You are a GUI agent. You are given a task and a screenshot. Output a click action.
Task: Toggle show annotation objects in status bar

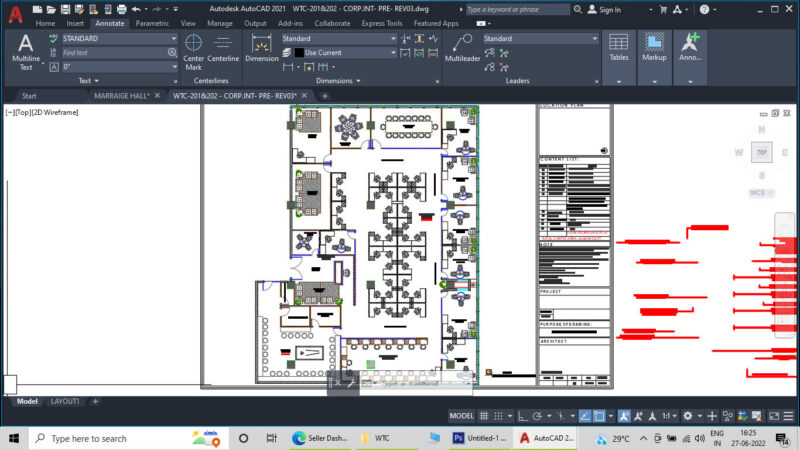624,416
